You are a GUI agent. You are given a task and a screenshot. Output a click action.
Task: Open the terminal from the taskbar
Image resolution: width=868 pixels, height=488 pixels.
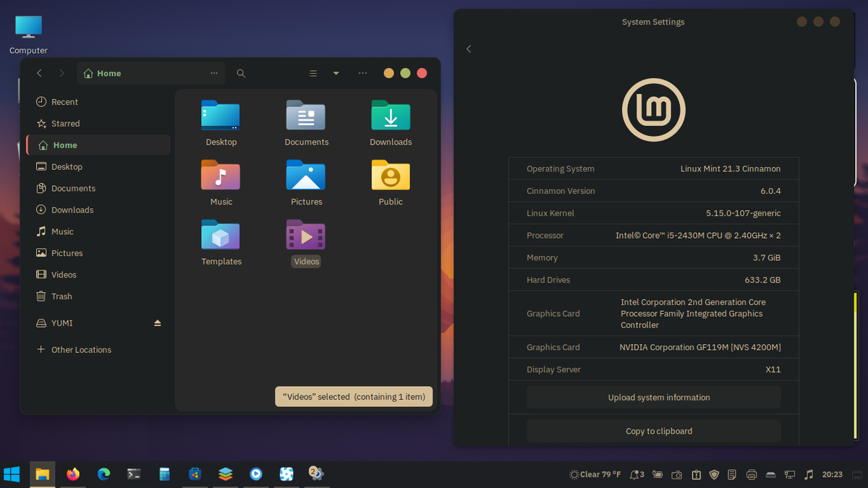click(x=134, y=474)
